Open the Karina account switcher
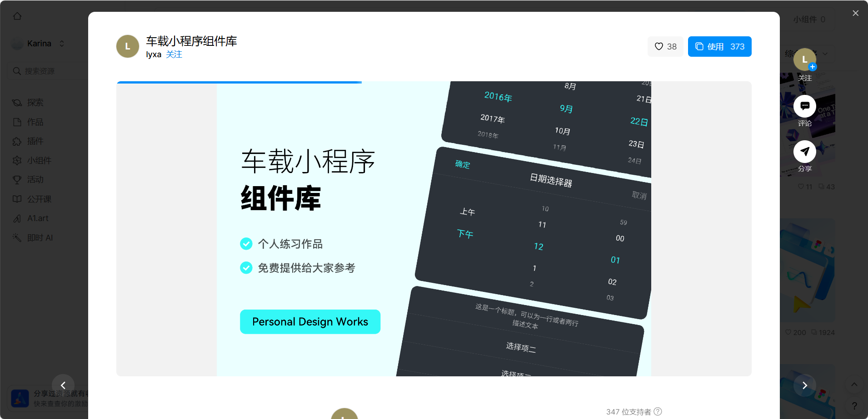 pos(39,44)
